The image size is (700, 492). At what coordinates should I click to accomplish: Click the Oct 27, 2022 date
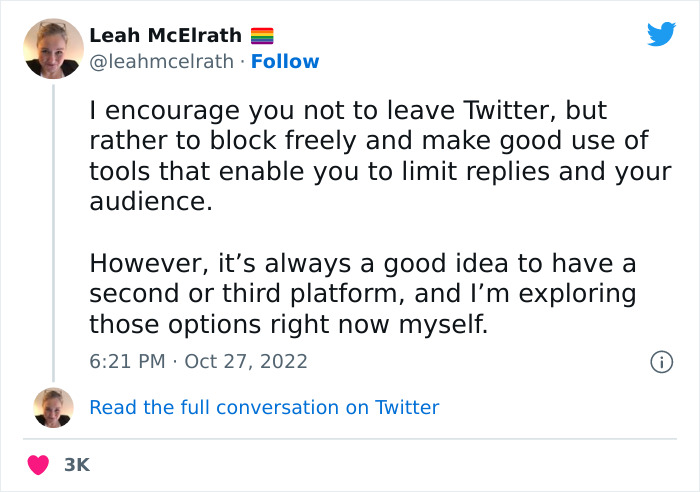pos(246,361)
